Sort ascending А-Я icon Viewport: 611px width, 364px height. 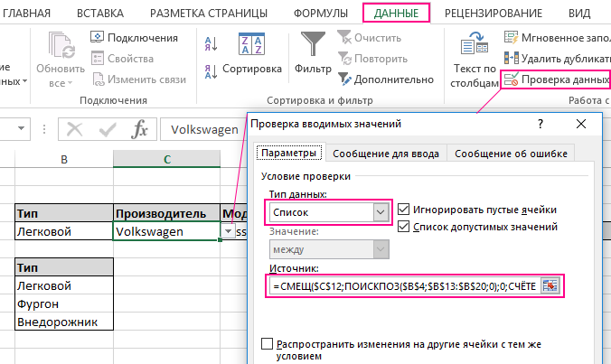[211, 44]
